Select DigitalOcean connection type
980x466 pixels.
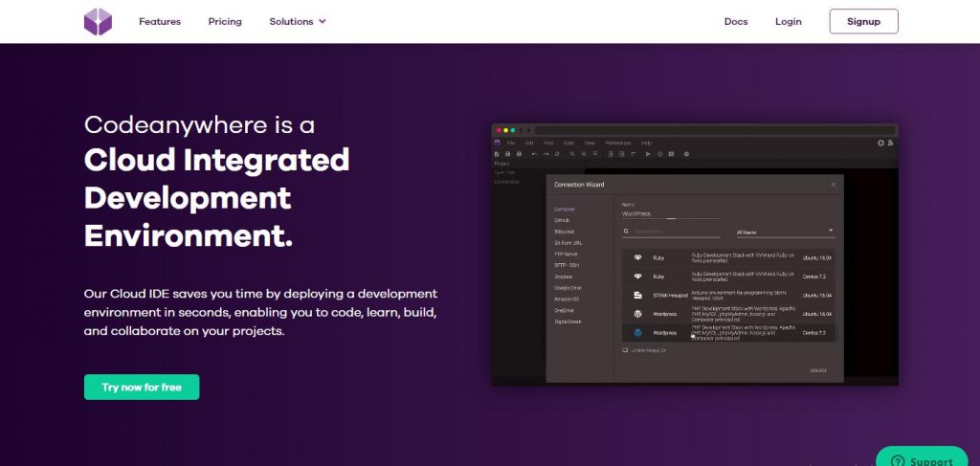[x=568, y=322]
